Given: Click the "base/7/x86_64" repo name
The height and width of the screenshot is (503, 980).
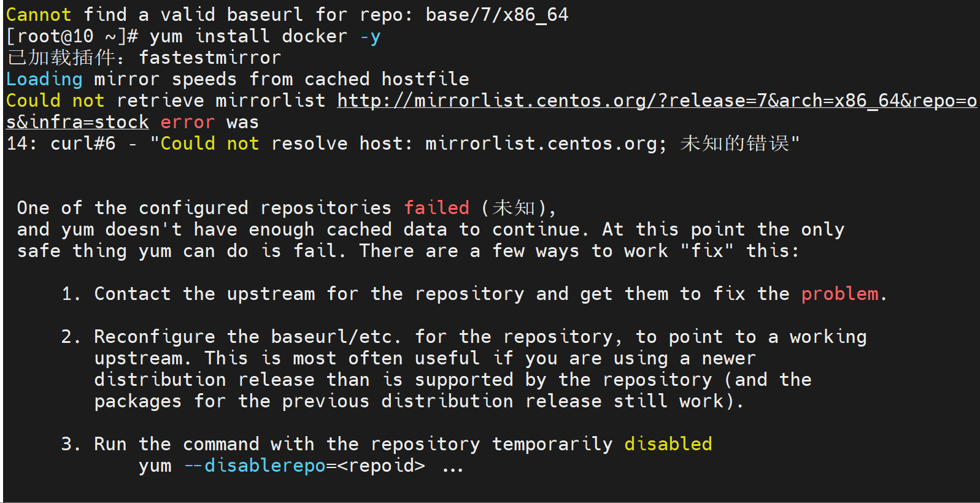Looking at the screenshot, I should (x=497, y=15).
